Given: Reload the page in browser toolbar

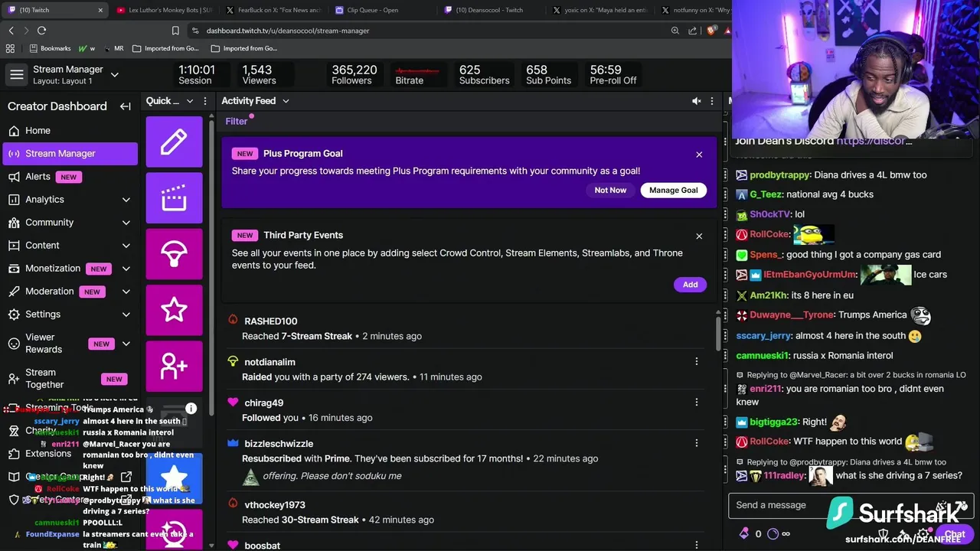Looking at the screenshot, I should click(x=41, y=31).
